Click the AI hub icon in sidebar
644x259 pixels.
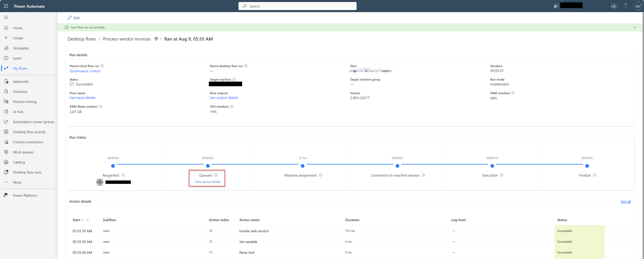point(7,112)
